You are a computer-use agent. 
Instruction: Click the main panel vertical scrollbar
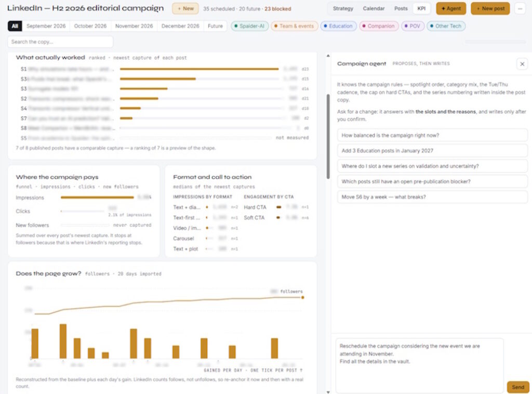(x=328, y=136)
